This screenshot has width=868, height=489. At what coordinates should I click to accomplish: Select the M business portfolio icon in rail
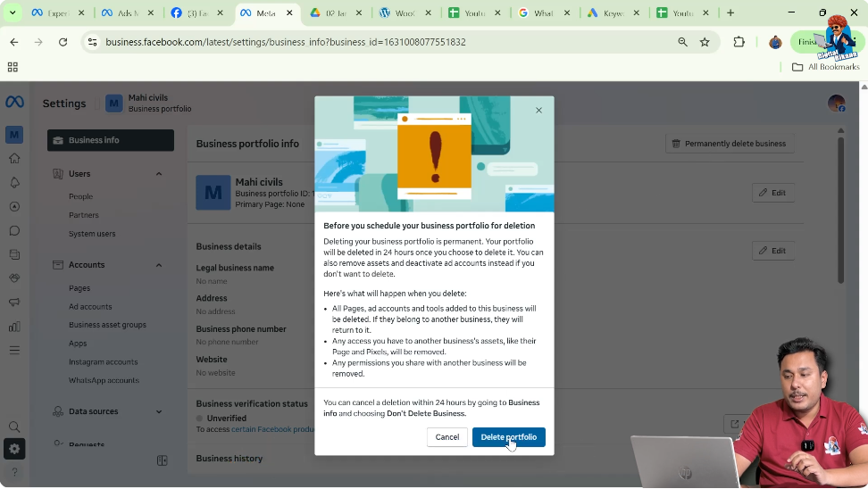click(x=14, y=135)
